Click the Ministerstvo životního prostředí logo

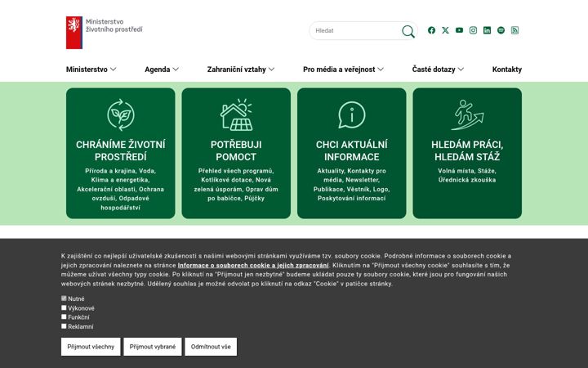tap(105, 32)
